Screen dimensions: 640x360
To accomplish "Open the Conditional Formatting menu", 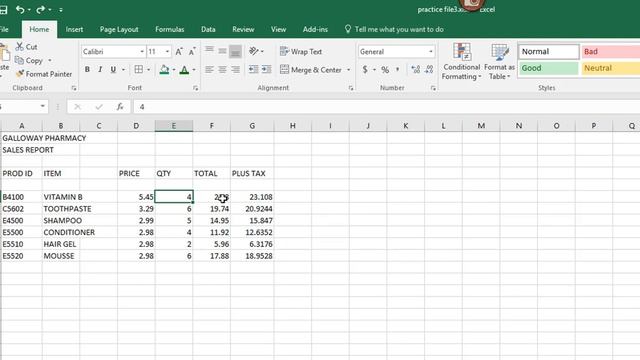I will pyautogui.click(x=461, y=61).
